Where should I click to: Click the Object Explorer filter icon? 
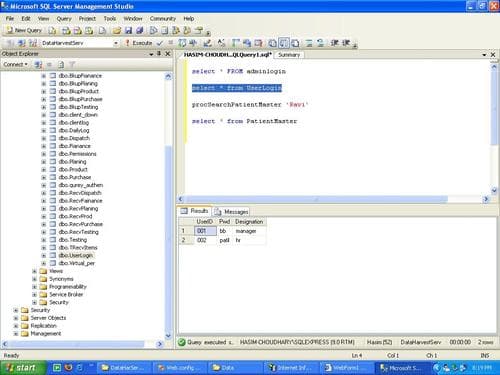[x=72, y=64]
